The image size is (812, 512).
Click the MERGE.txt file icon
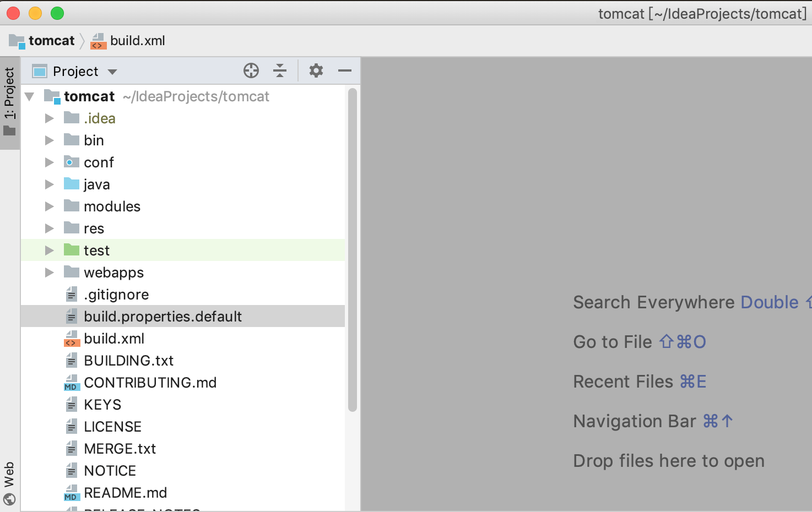(x=72, y=449)
